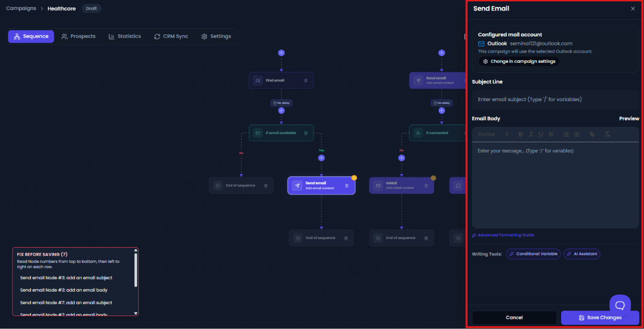Viewport: 644px width, 329px height.
Task: Clear formatting with the Tx icon
Action: tap(607, 135)
